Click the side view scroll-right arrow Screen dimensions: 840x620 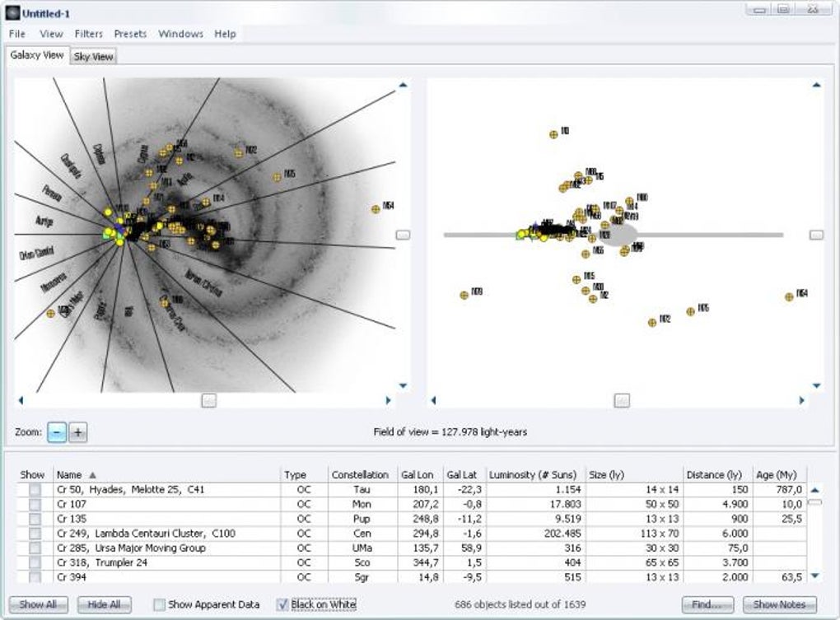(x=802, y=400)
